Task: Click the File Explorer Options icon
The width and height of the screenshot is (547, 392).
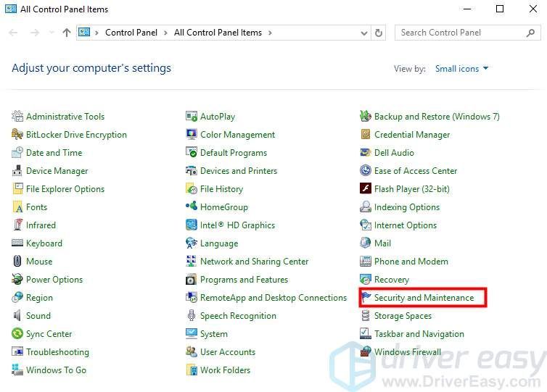Action: click(x=17, y=188)
